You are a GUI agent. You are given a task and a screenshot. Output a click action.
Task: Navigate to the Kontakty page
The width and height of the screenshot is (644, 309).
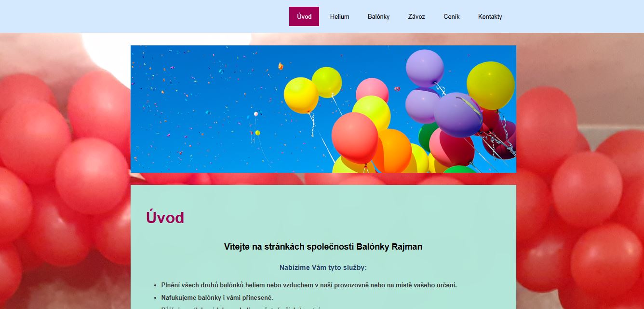490,16
